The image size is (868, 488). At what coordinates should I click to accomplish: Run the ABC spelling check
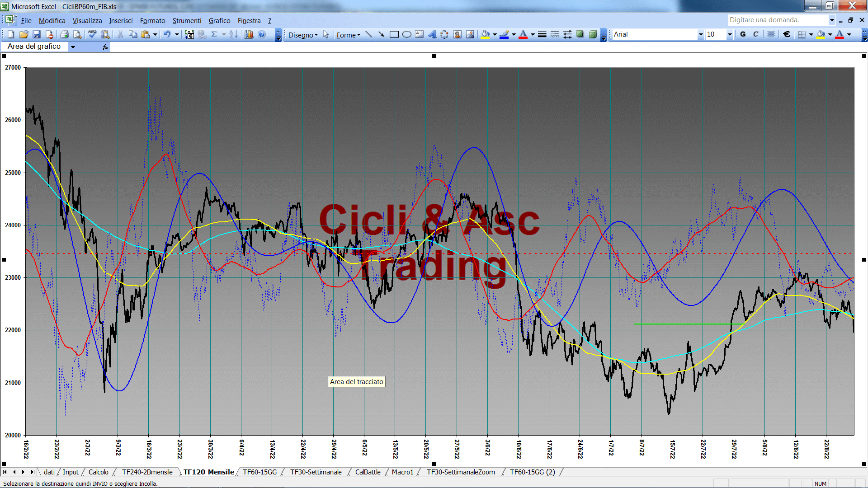pyautogui.click(x=92, y=34)
